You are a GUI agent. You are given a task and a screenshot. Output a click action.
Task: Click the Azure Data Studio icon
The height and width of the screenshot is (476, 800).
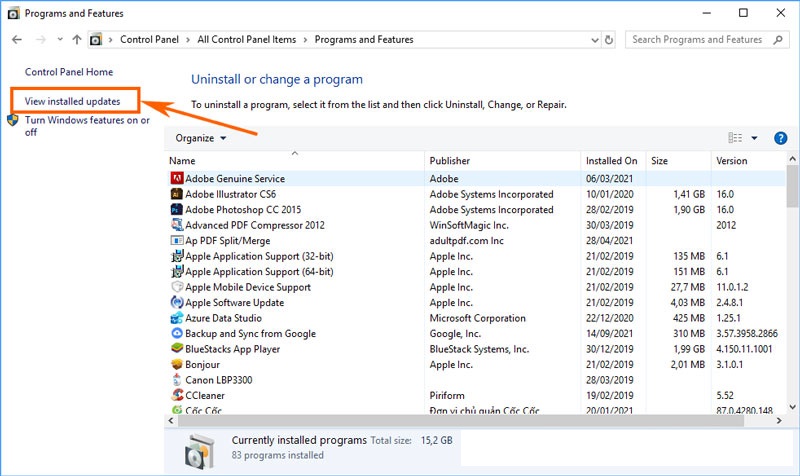pos(177,318)
